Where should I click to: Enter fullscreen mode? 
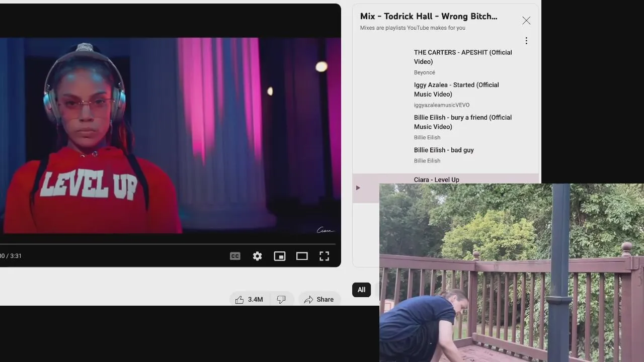coord(325,256)
